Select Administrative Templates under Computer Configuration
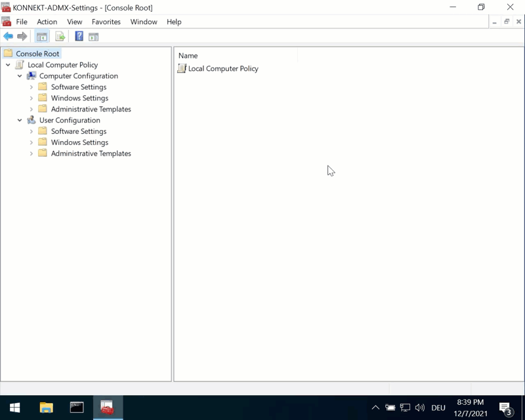This screenshot has height=420, width=525. click(91, 109)
